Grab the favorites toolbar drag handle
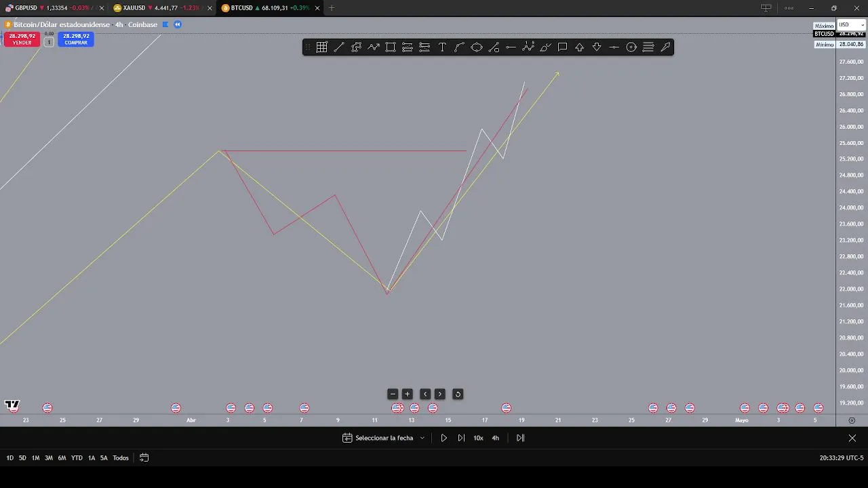 308,47
